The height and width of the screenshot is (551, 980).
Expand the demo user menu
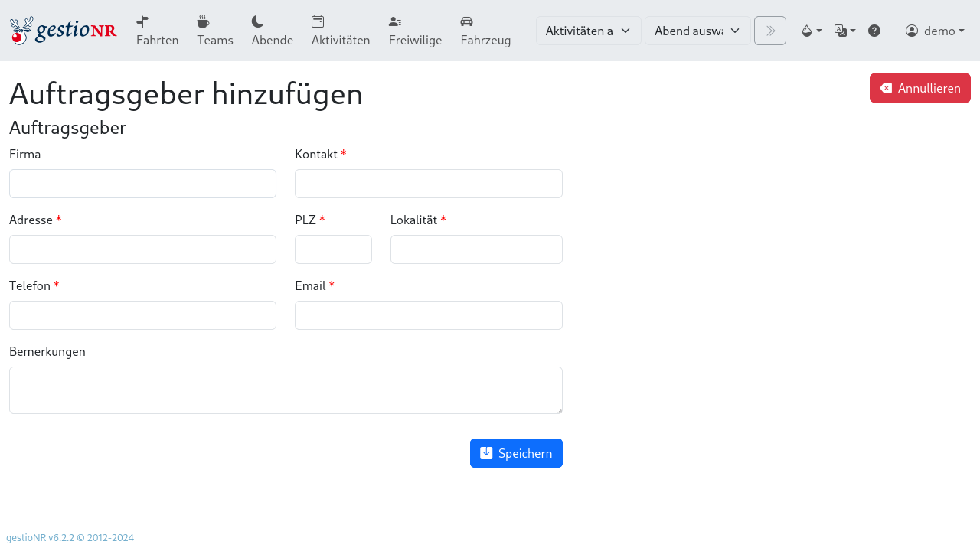coord(935,30)
